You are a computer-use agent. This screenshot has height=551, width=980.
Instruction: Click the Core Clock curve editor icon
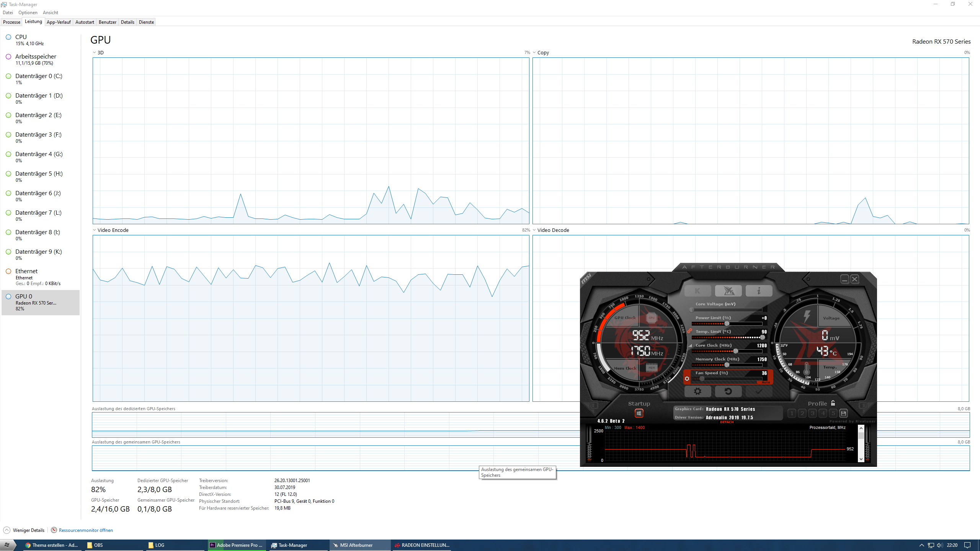coord(690,346)
